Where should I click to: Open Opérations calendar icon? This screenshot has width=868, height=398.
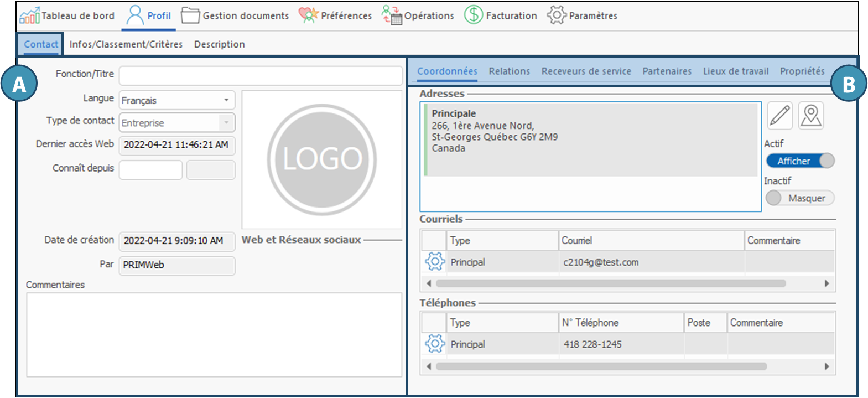click(x=392, y=15)
